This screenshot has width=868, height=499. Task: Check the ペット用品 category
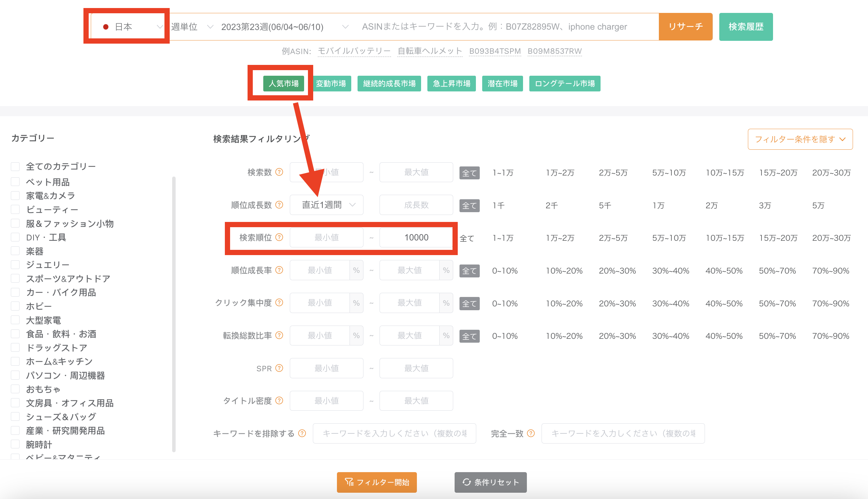pos(15,182)
